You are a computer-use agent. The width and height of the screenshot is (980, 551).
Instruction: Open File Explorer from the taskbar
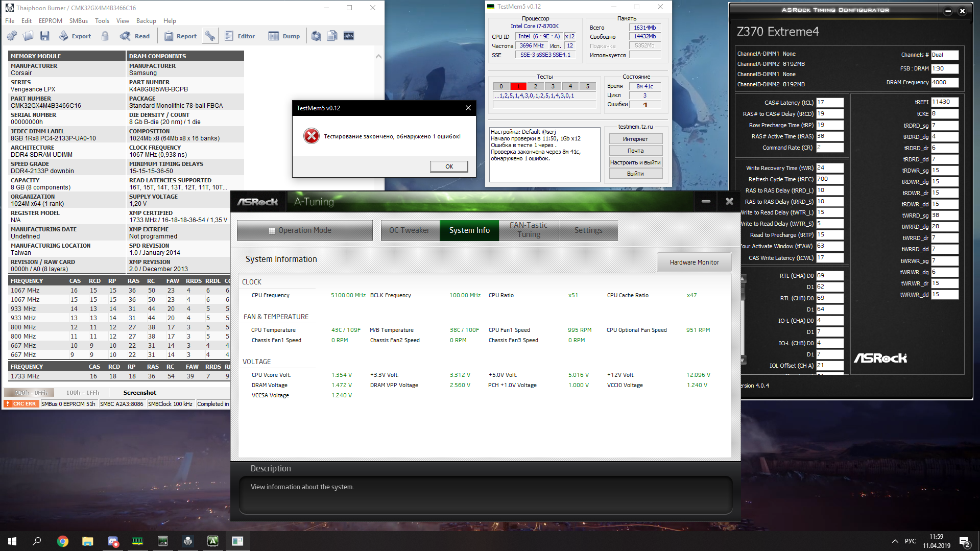[88, 541]
